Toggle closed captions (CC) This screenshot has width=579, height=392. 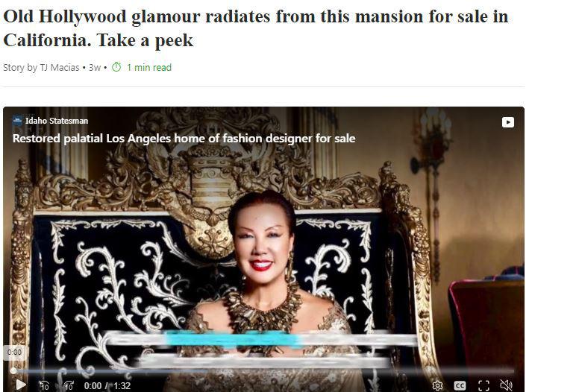click(460, 385)
